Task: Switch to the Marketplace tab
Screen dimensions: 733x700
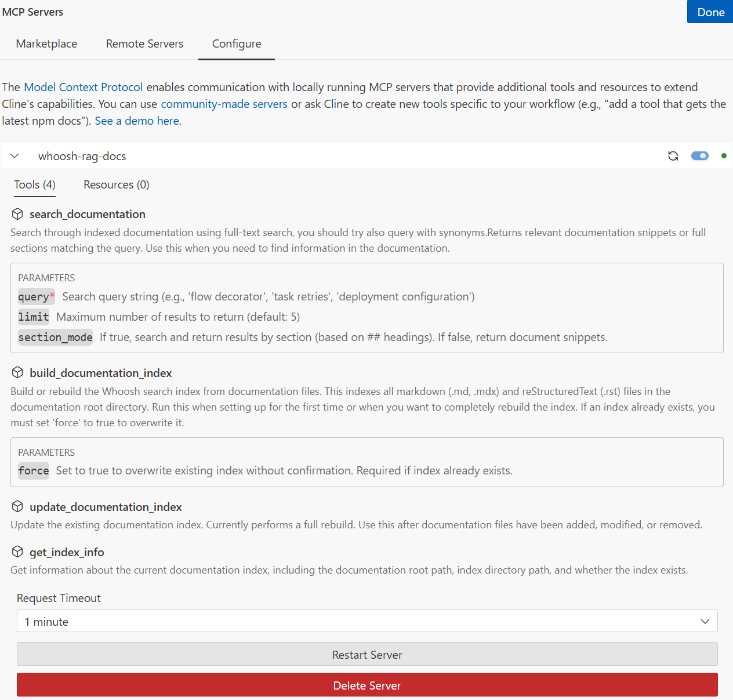Action: [x=46, y=43]
